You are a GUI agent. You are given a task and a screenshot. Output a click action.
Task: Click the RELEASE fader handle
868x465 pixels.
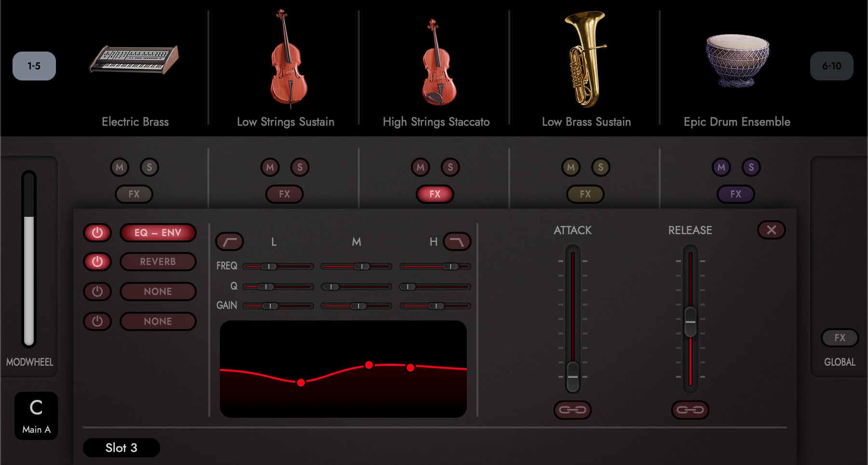click(690, 322)
